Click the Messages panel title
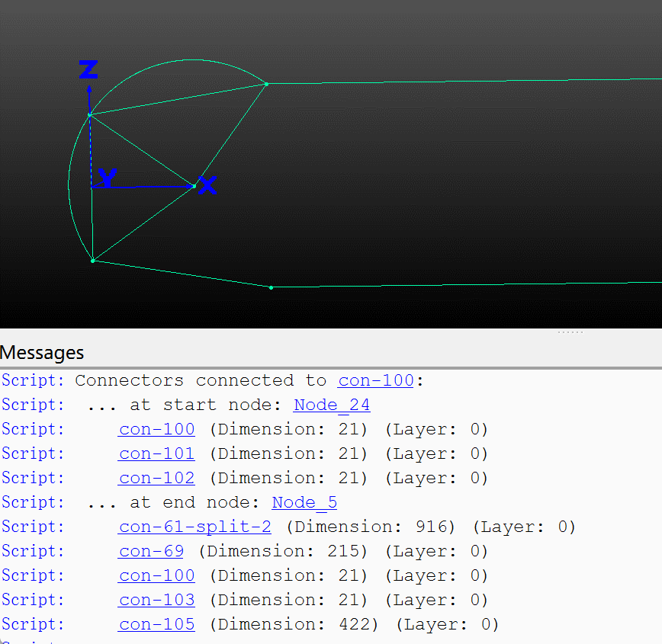The image size is (662, 644). 41,352
